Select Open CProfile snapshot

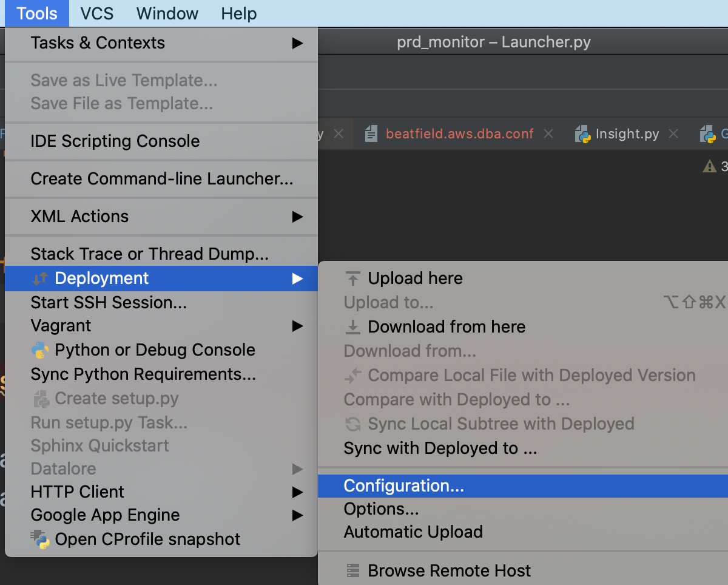click(x=161, y=539)
